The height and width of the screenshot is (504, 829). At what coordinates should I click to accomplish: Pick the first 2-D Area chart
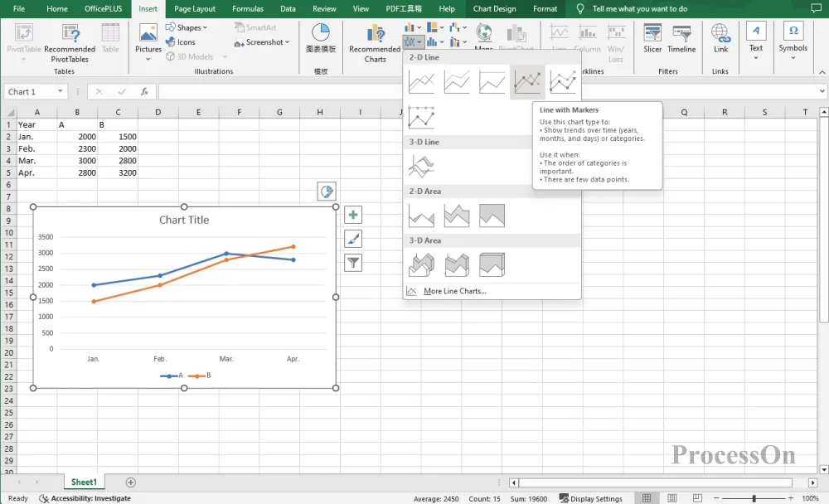[421, 216]
